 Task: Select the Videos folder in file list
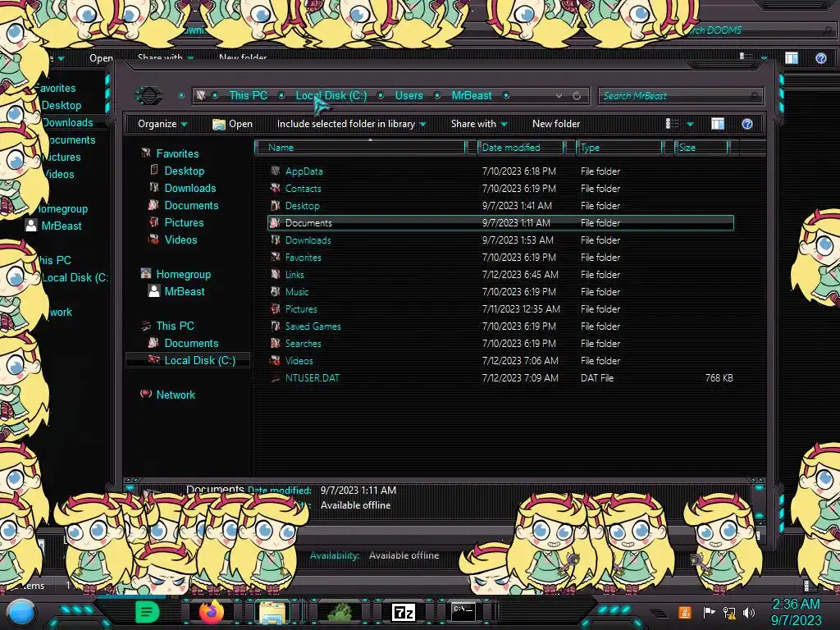click(299, 361)
